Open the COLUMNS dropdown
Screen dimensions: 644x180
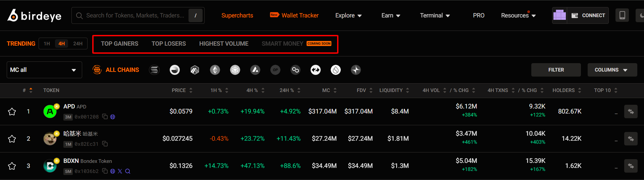click(612, 70)
